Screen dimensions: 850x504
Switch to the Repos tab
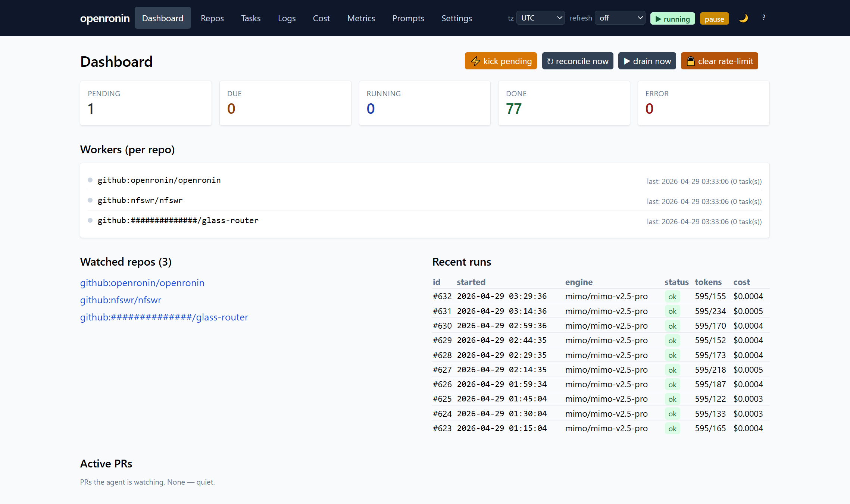pyautogui.click(x=212, y=18)
